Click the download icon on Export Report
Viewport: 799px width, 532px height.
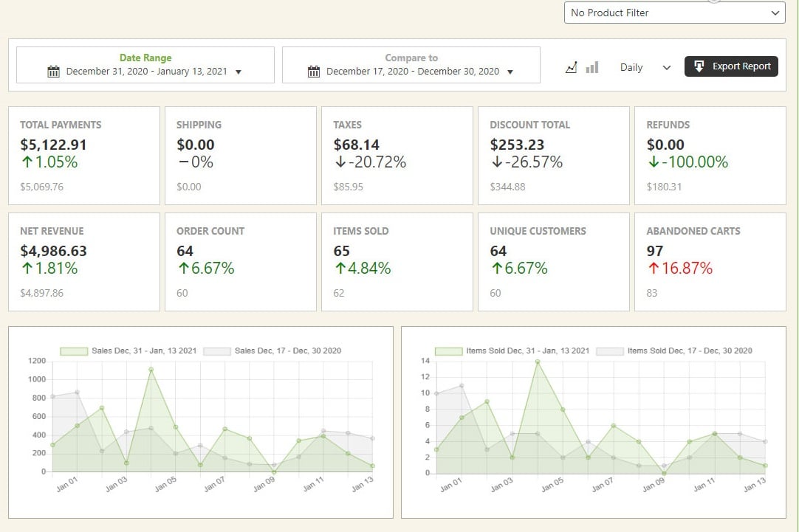pyautogui.click(x=699, y=66)
